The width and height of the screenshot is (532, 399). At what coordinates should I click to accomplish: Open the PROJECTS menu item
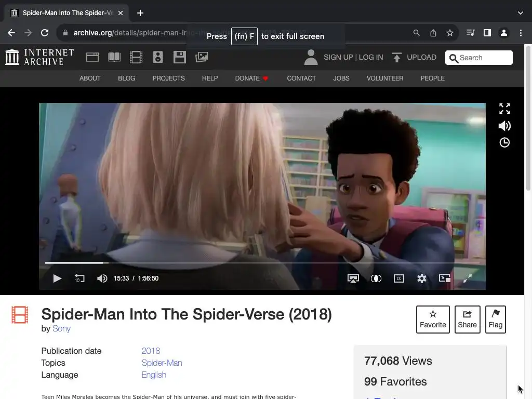click(169, 78)
